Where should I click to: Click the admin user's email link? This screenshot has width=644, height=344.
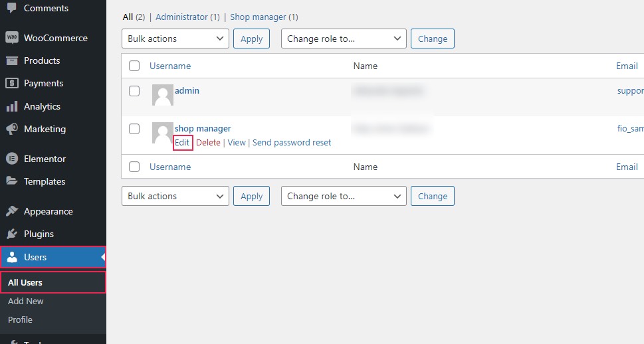631,91
